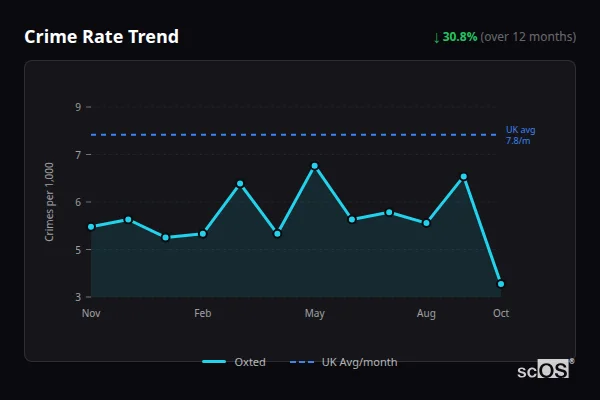
Task: Select the Feb data point on the line
Action: click(x=203, y=234)
